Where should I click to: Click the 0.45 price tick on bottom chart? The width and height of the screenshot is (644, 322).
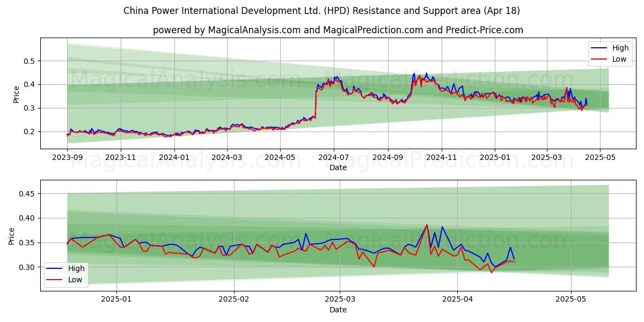point(28,194)
